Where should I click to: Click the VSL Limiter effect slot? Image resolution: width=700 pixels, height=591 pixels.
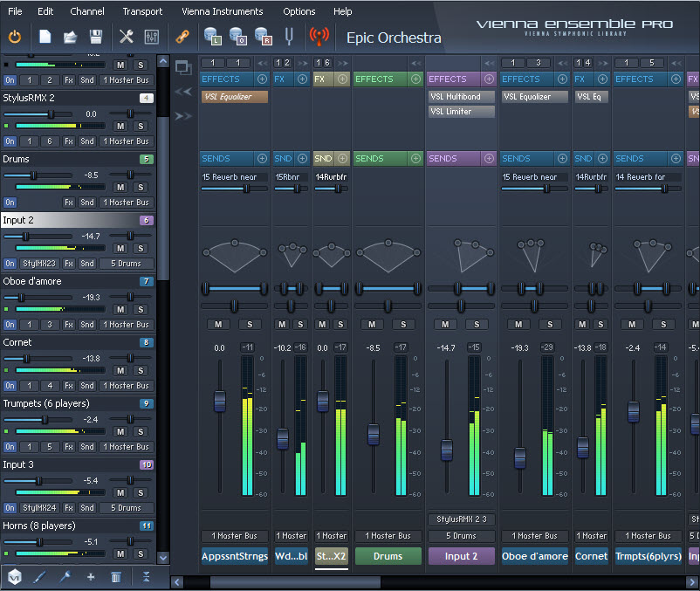click(x=461, y=112)
